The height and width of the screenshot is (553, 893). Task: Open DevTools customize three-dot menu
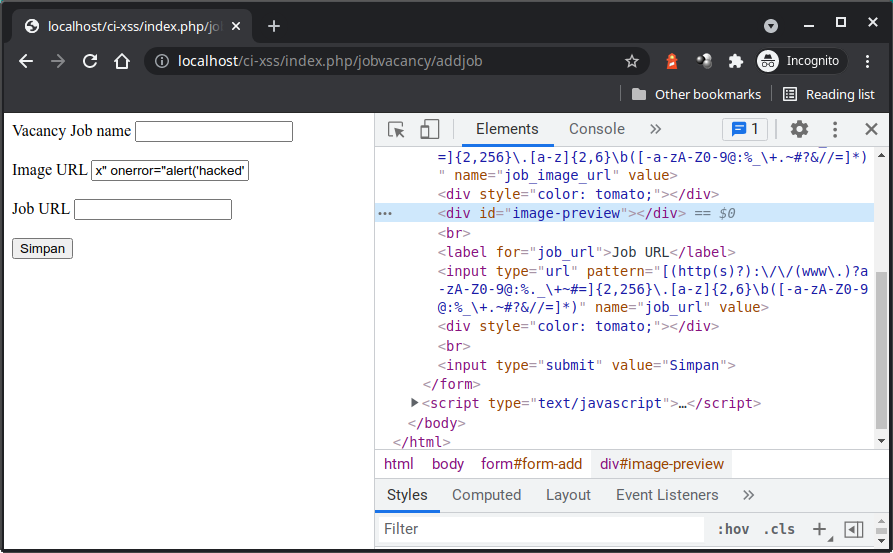(835, 129)
